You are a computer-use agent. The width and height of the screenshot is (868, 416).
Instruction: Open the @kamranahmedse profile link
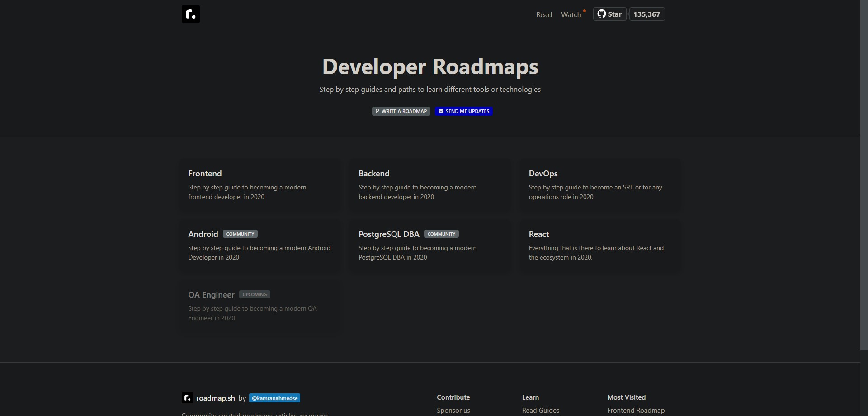(x=274, y=398)
